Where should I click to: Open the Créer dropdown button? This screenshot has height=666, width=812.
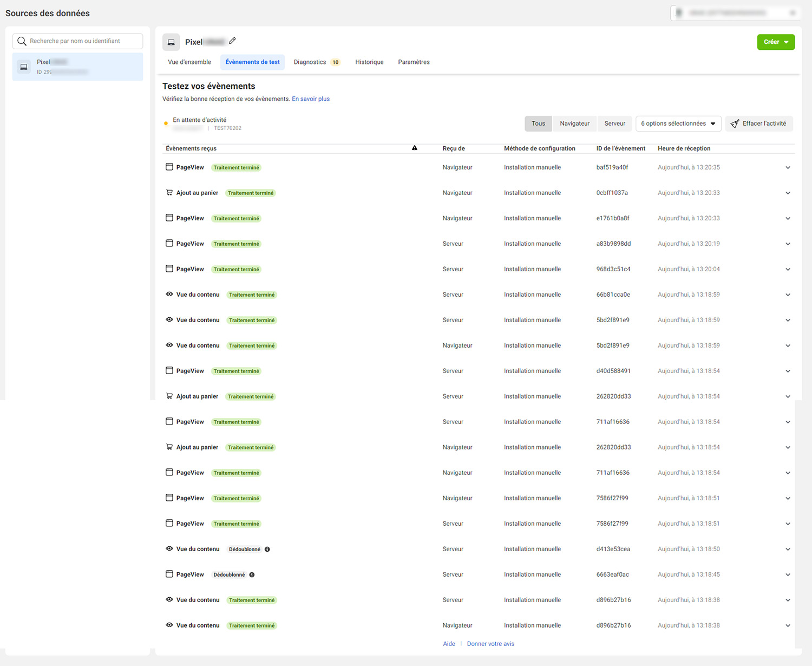[776, 42]
